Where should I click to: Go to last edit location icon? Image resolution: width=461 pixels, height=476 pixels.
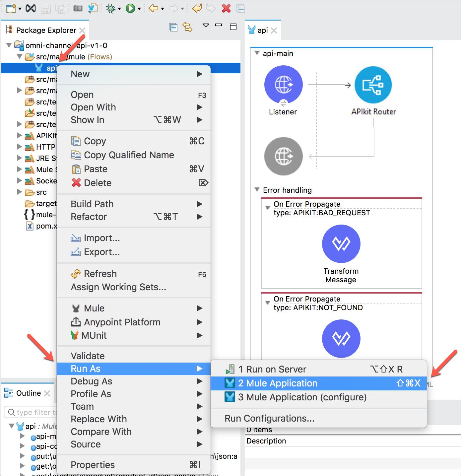click(197, 8)
